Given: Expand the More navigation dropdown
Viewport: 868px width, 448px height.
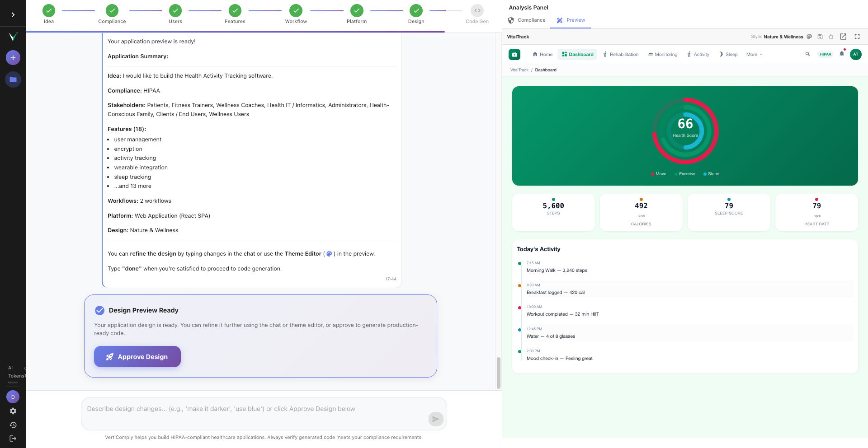Looking at the screenshot, I should pyautogui.click(x=753, y=54).
